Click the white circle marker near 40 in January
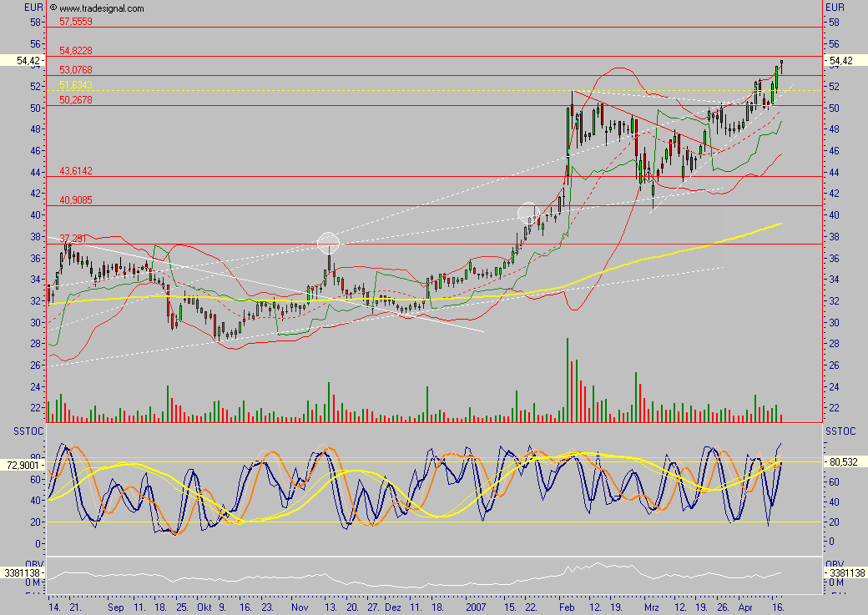868x615 pixels. point(528,213)
